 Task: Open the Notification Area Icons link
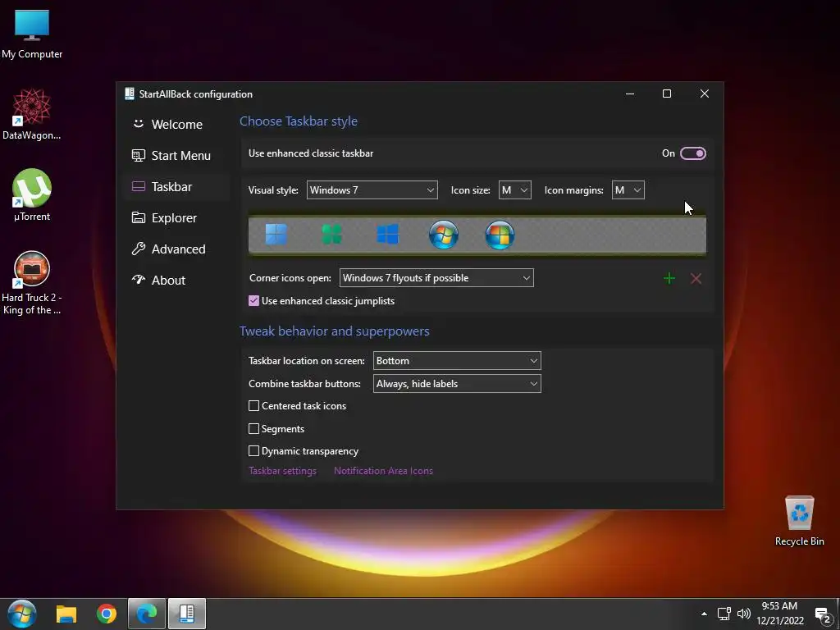pyautogui.click(x=383, y=470)
